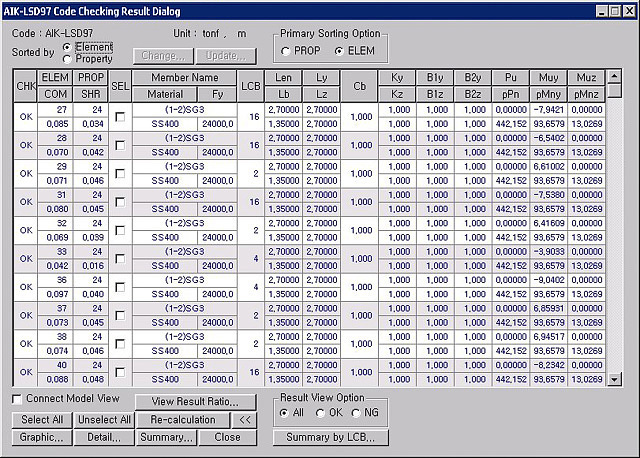Minimize the Code Checking Result dialog

[x=602, y=11]
